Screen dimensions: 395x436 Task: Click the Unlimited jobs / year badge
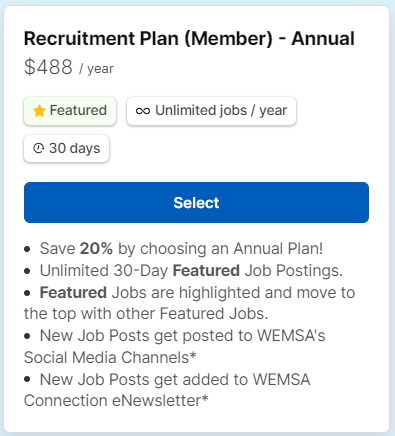[x=211, y=111]
